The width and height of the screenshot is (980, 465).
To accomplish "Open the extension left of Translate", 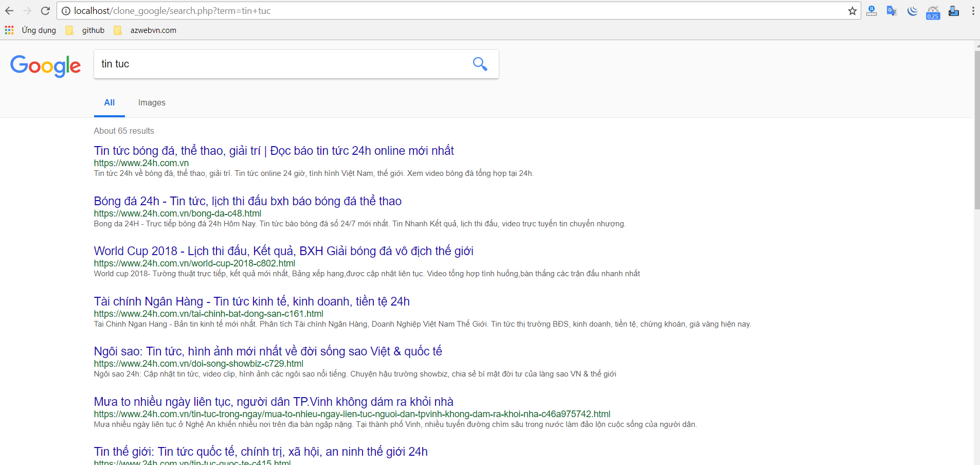I will click(871, 11).
